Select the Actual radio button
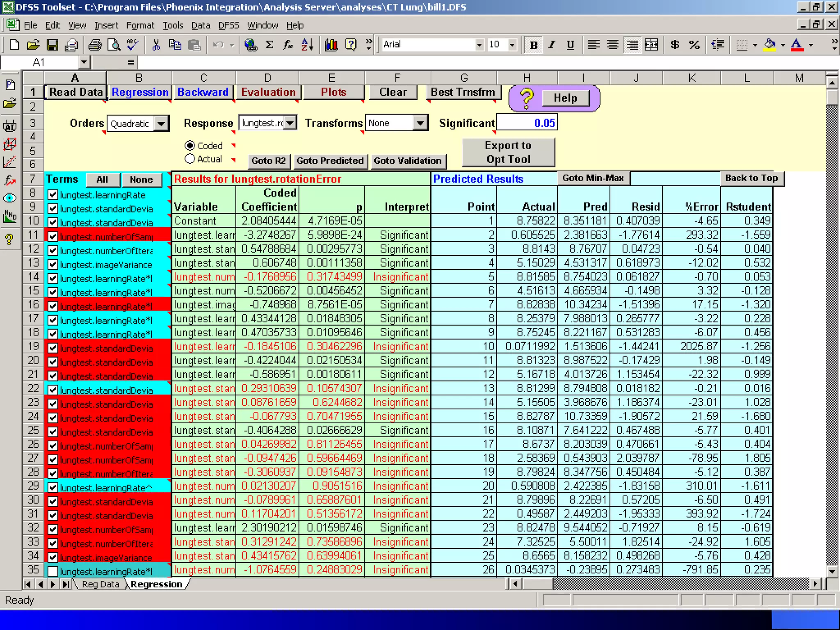 [190, 159]
